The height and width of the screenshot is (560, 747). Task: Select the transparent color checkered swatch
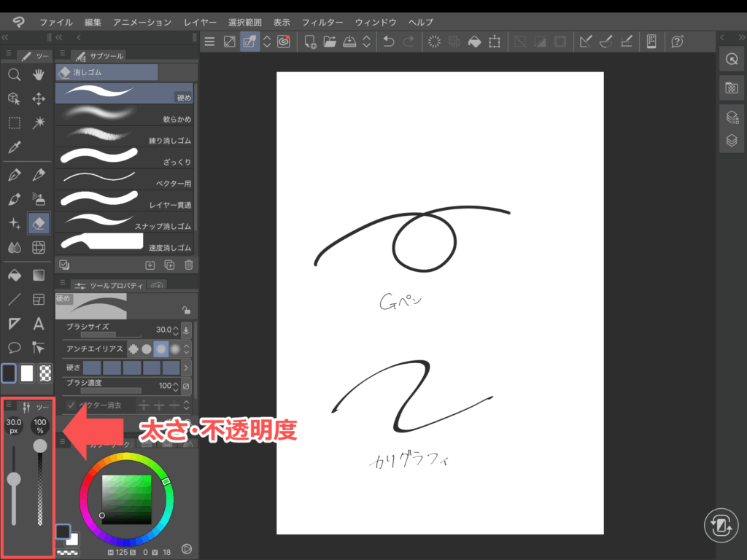[x=45, y=373]
